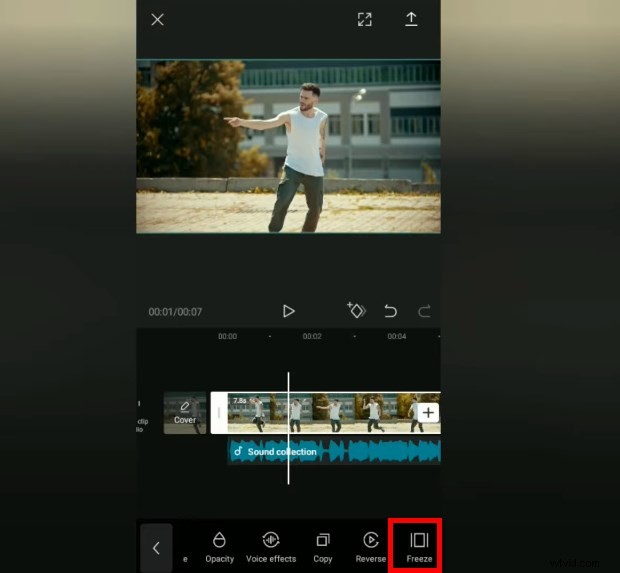Add a new clip with the plus button

[x=428, y=413]
